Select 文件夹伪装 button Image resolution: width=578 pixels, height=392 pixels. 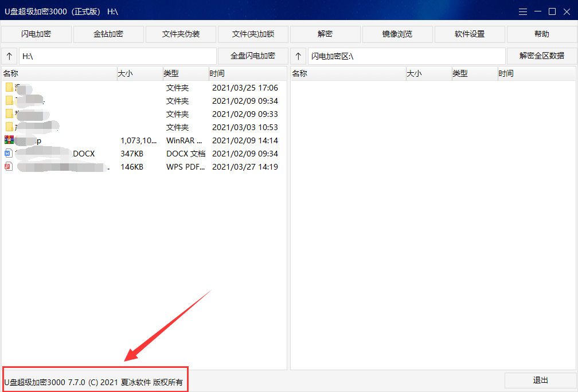click(181, 34)
